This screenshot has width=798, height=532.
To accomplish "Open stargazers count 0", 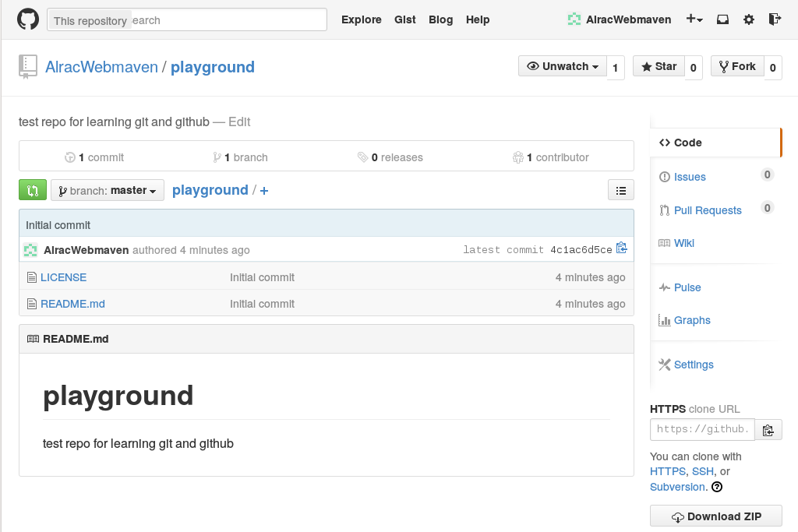I will click(693, 68).
